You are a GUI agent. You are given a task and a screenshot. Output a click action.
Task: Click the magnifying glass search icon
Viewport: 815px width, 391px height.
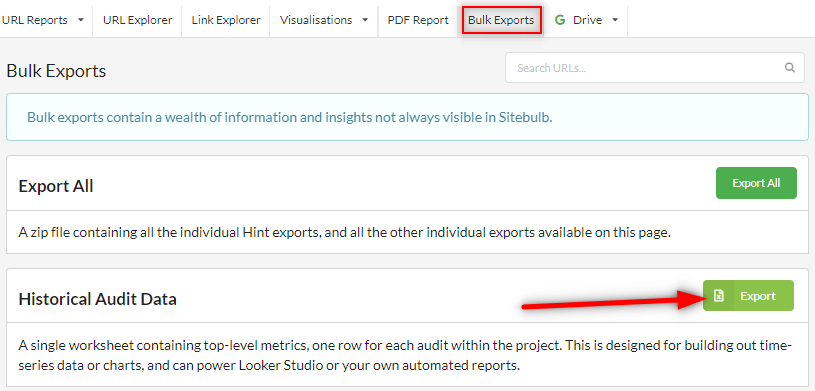790,68
